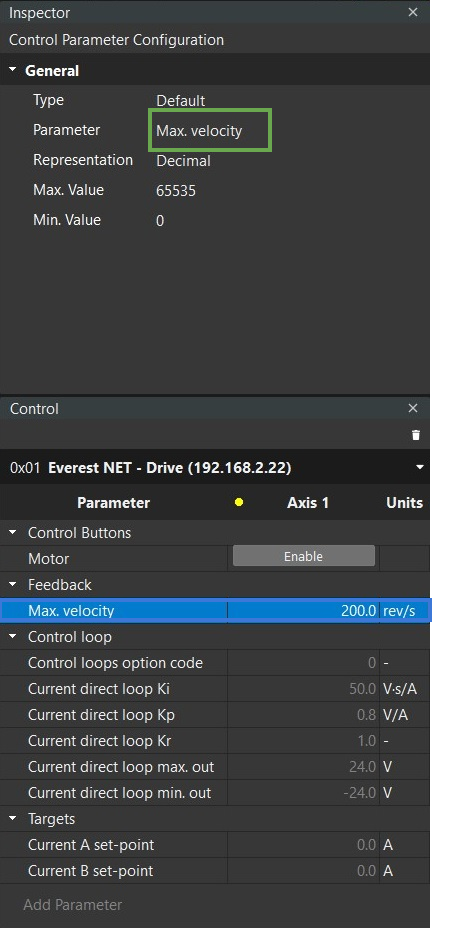450x948 pixels.
Task: Click the Representation Decimal value
Action: pos(183,161)
